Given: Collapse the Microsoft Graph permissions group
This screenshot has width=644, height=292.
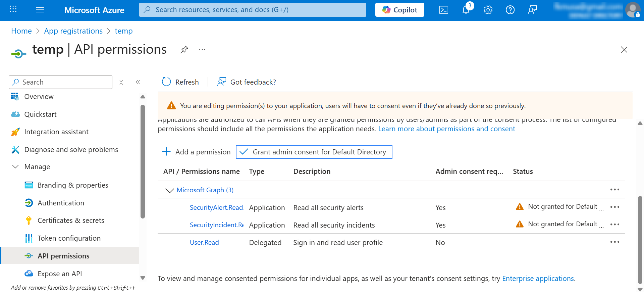Looking at the screenshot, I should [170, 190].
